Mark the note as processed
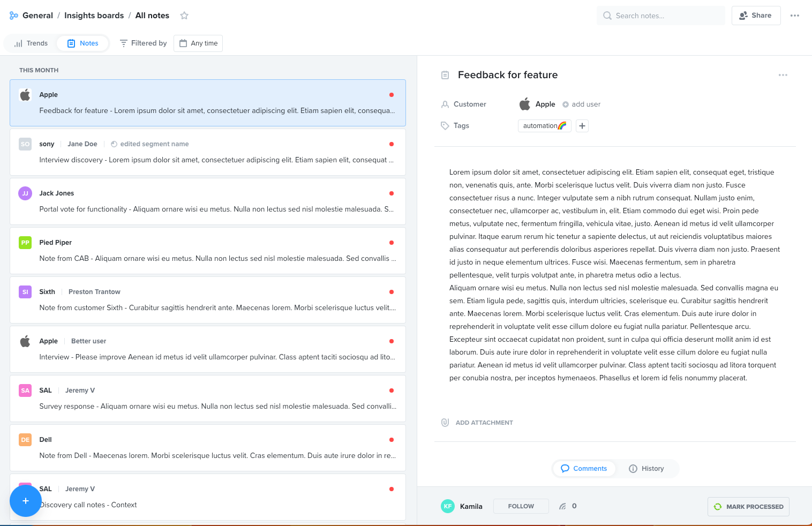 click(748, 507)
